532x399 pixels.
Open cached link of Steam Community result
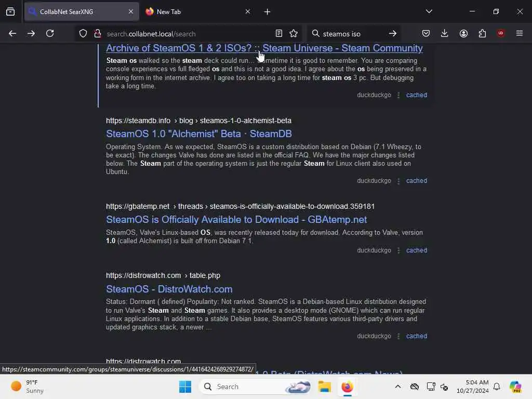(417, 95)
